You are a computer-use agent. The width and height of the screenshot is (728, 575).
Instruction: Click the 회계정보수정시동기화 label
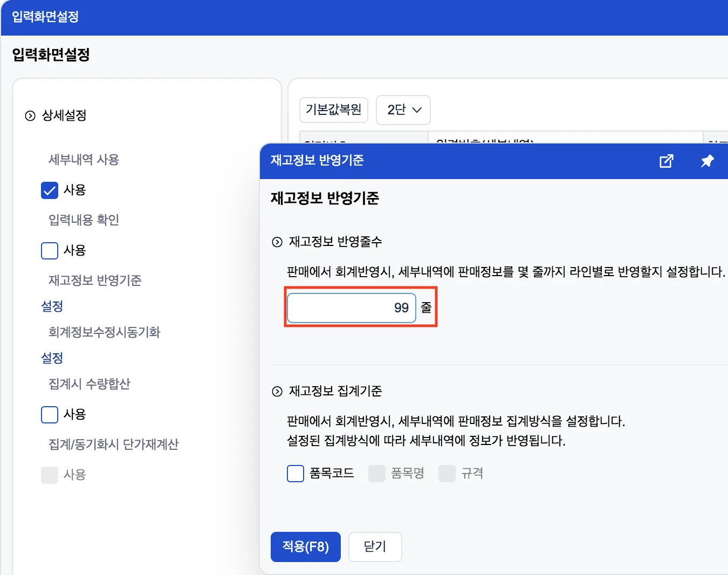pos(105,332)
